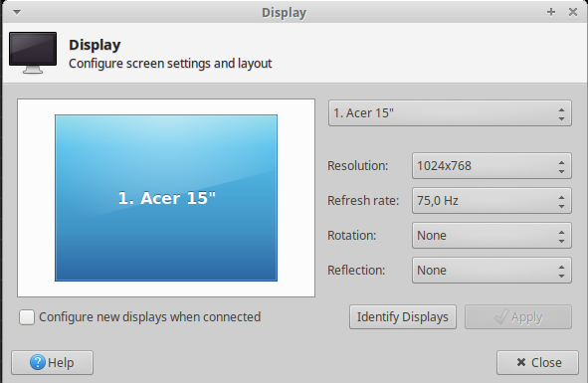
Task: Expand the Rotation dropdown set to None
Action: (491, 235)
